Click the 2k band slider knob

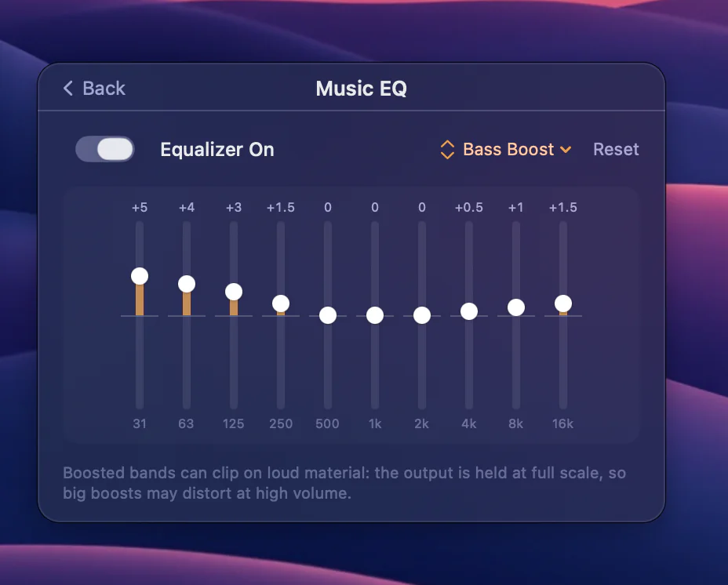421,315
